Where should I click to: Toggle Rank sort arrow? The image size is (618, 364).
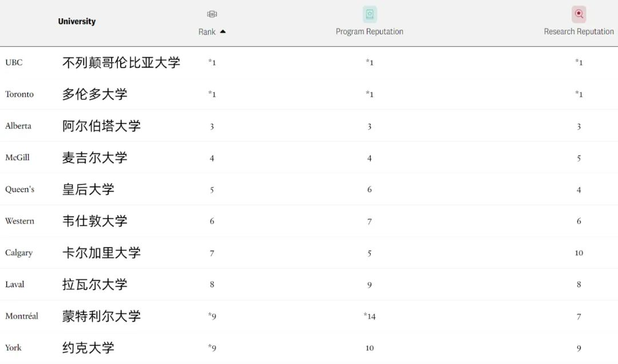[223, 31]
